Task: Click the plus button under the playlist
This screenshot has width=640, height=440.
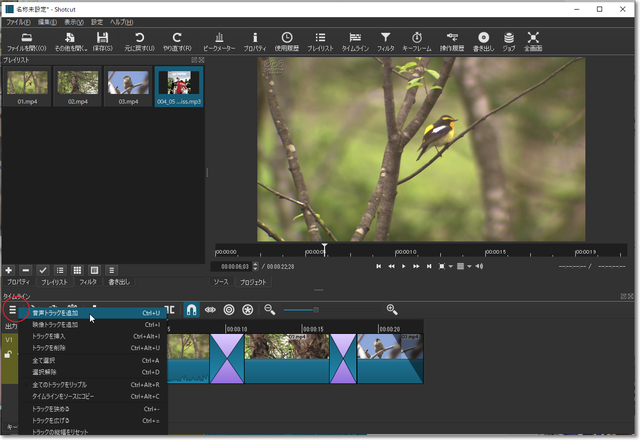Action: tap(9, 270)
